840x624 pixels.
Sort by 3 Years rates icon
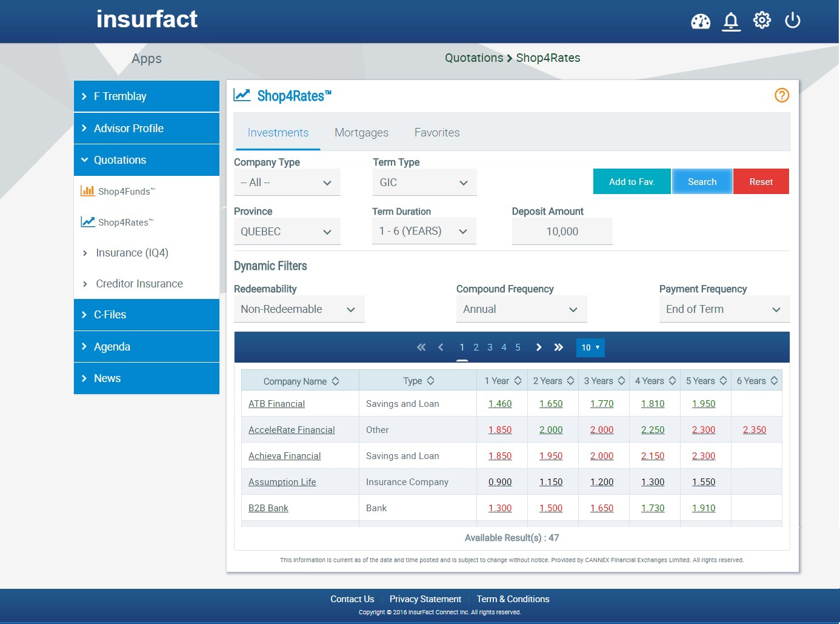click(621, 381)
